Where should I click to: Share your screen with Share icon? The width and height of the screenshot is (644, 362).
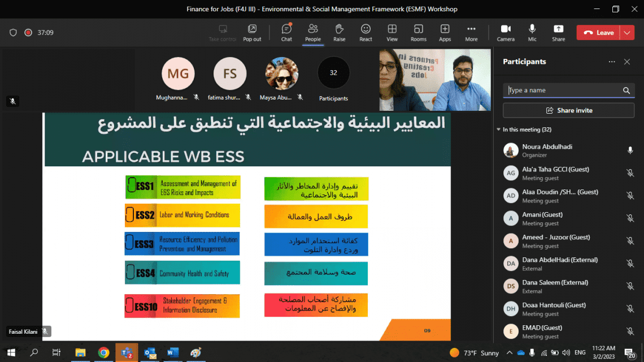[558, 32]
